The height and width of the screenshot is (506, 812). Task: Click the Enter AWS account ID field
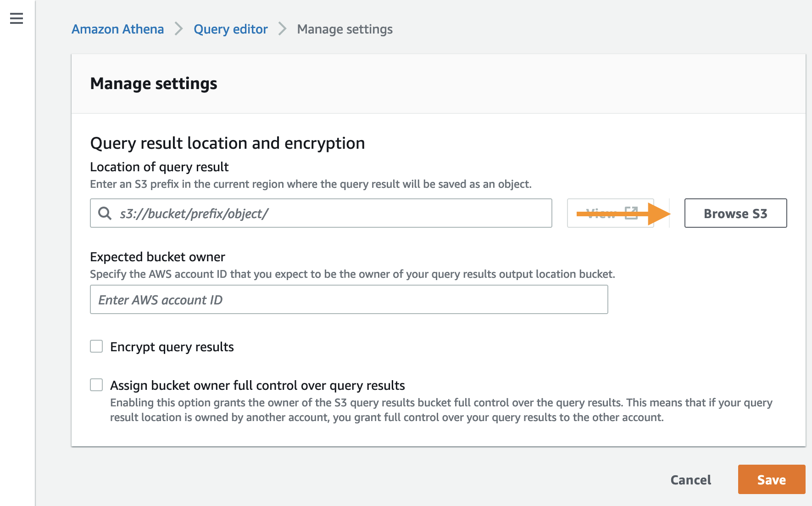pos(349,299)
